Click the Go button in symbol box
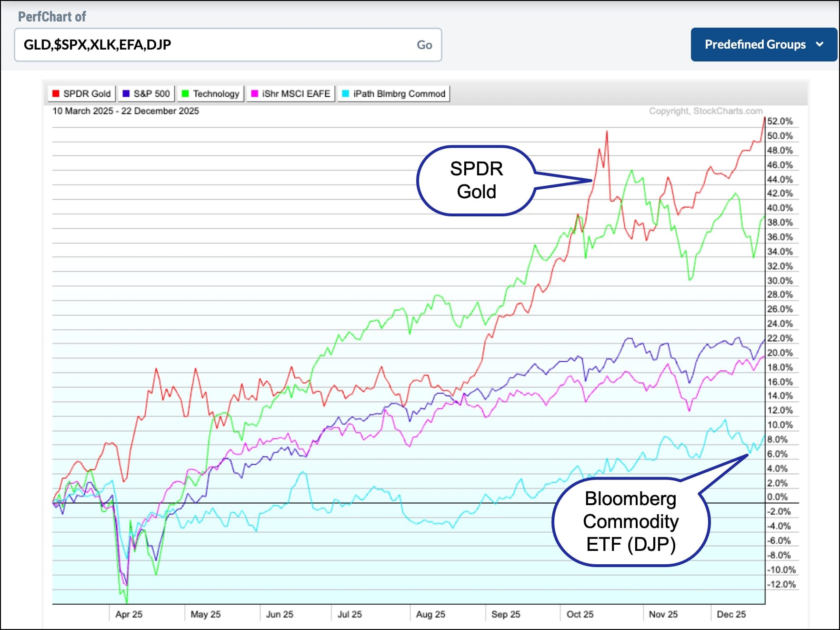 coord(424,45)
